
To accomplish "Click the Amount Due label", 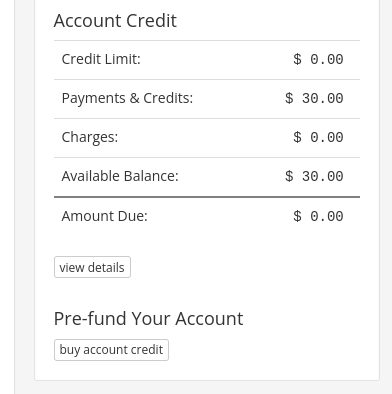I will [x=104, y=216].
